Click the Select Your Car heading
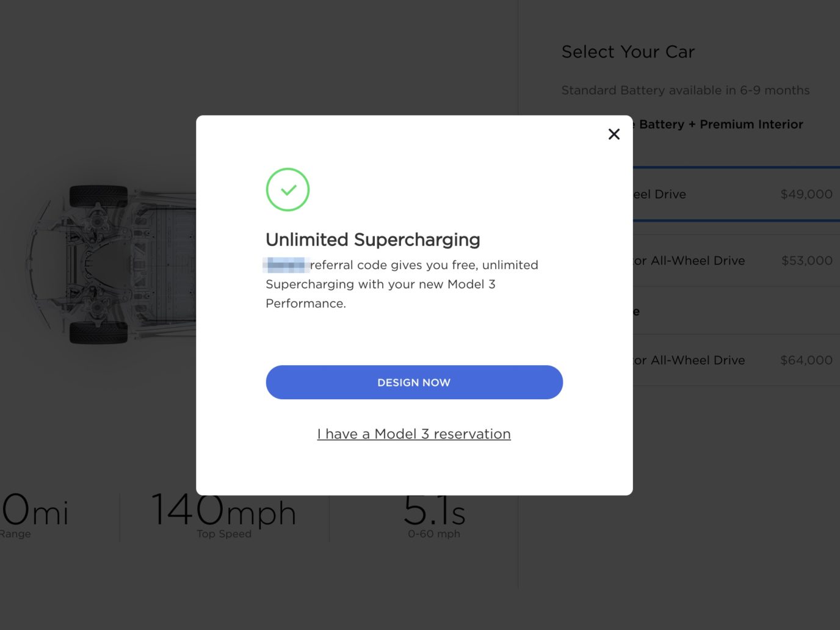 (628, 52)
